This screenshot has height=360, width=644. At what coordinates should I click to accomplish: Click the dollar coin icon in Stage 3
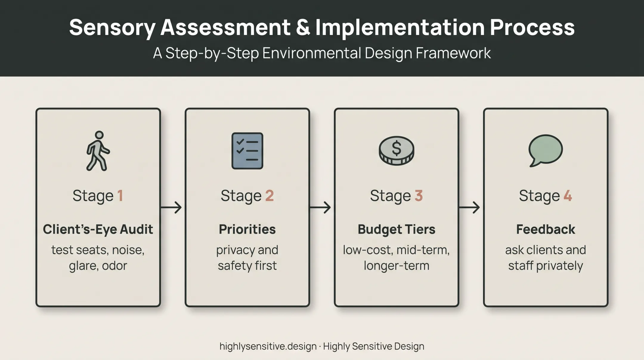pyautogui.click(x=396, y=150)
